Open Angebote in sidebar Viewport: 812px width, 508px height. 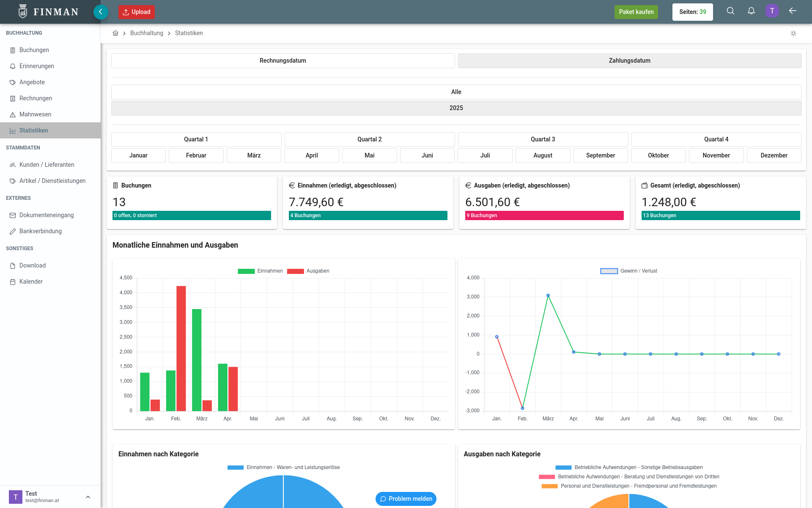50,82
